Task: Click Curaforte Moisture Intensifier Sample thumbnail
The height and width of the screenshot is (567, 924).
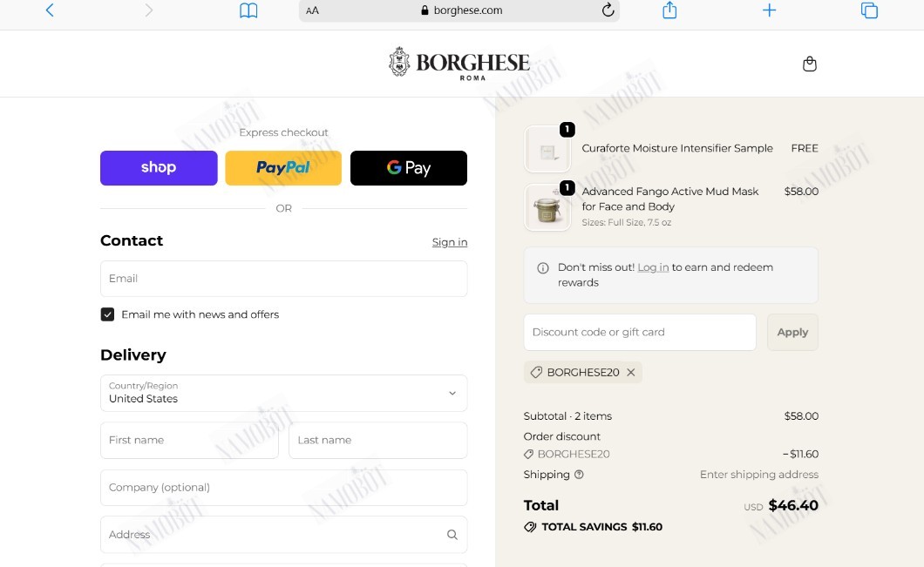Action: pyautogui.click(x=547, y=150)
